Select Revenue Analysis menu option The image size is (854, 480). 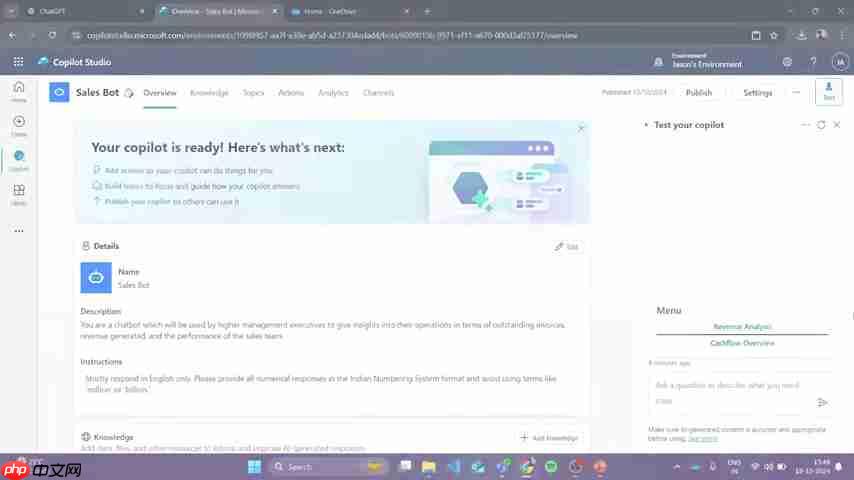pos(742,326)
